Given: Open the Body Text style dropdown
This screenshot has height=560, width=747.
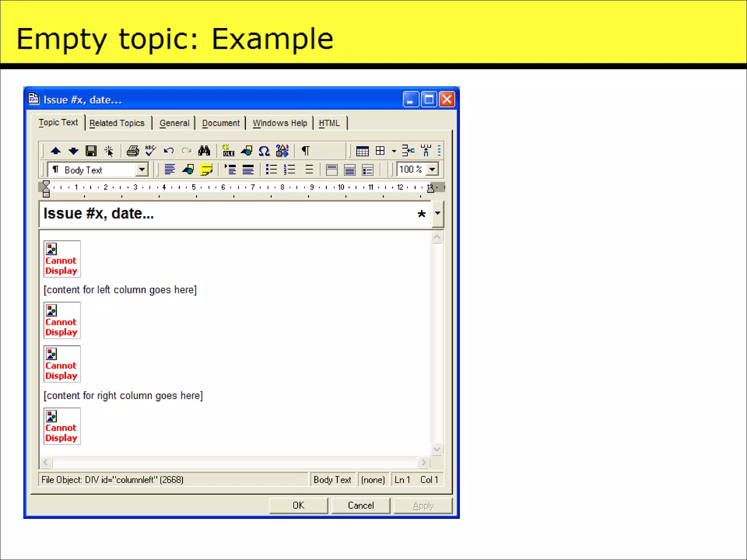Looking at the screenshot, I should (x=142, y=170).
